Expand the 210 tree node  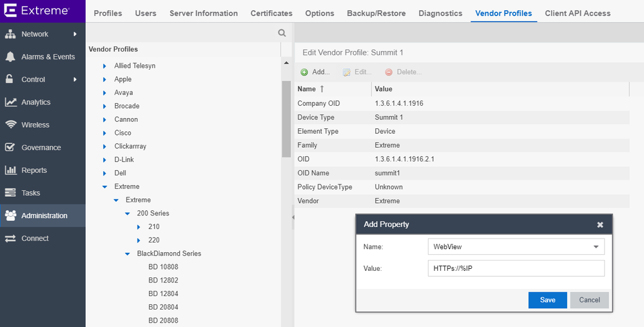[139, 227]
